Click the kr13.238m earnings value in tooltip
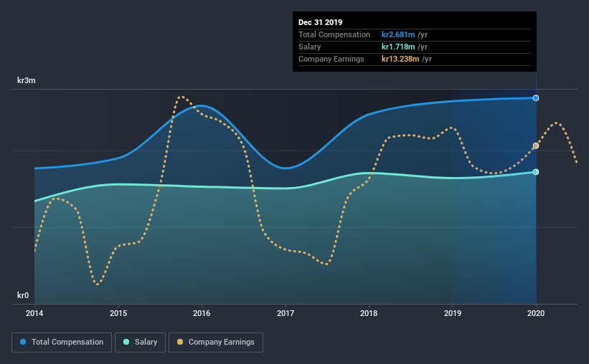Screen dimensions: 589x364 click(400, 59)
